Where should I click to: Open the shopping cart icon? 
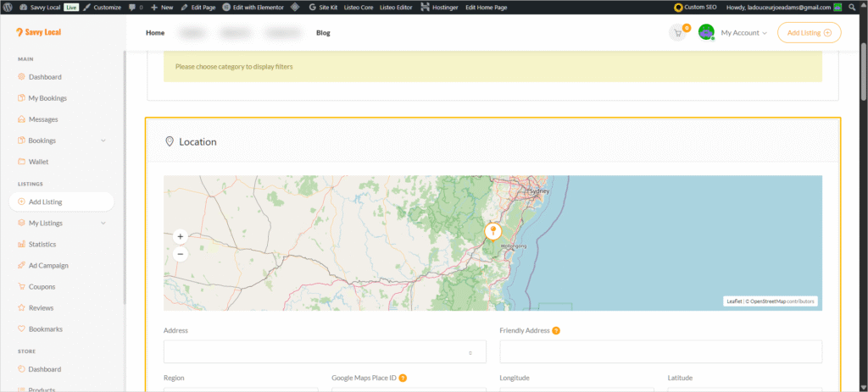(x=677, y=33)
